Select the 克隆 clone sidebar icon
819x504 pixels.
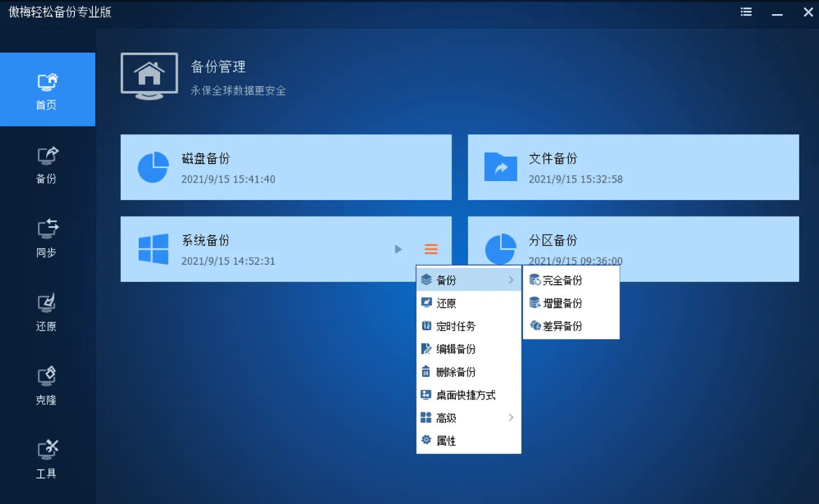[47, 385]
